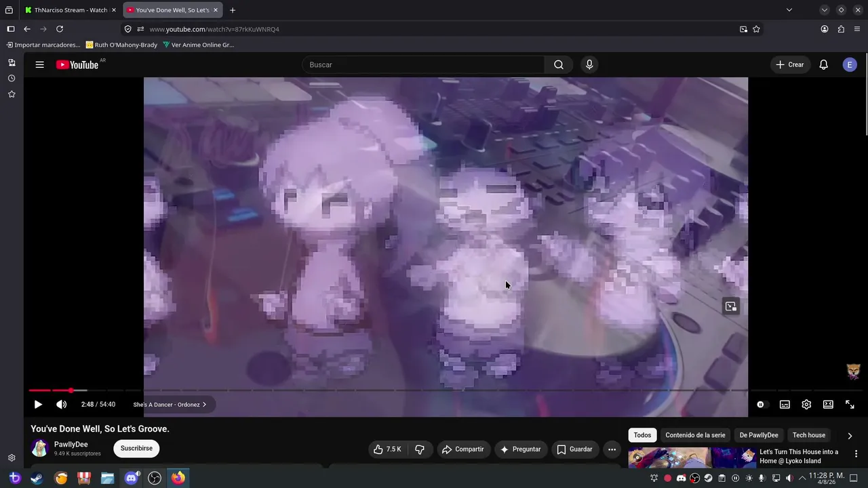Mute the video volume
Viewport: 868px width, 488px height.
pyautogui.click(x=61, y=405)
